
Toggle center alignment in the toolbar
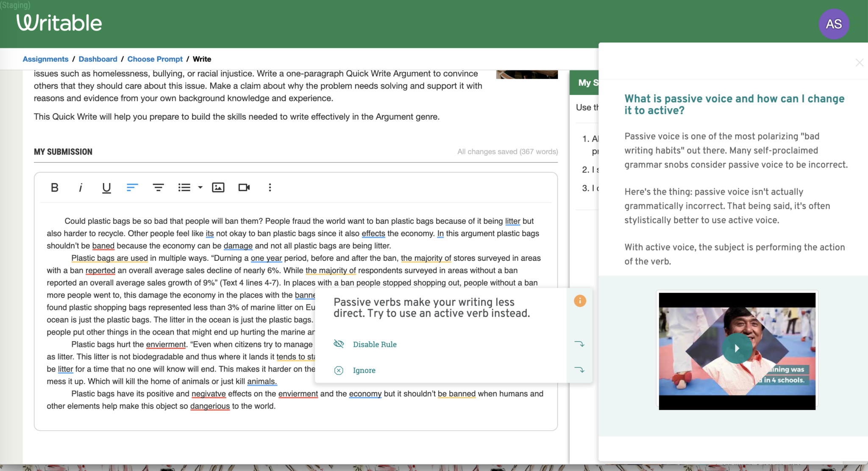click(x=158, y=187)
